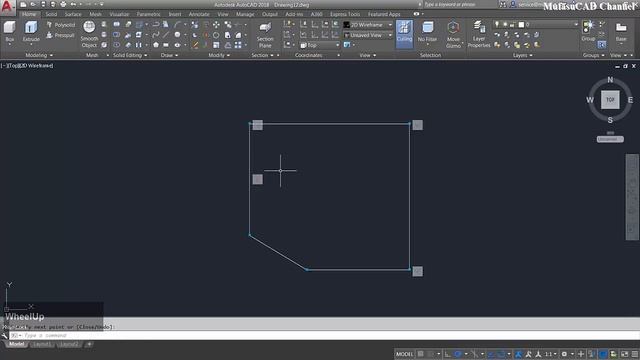This screenshot has height=360, width=640.
Task: Toggle grid display in status bar
Action: (420, 354)
